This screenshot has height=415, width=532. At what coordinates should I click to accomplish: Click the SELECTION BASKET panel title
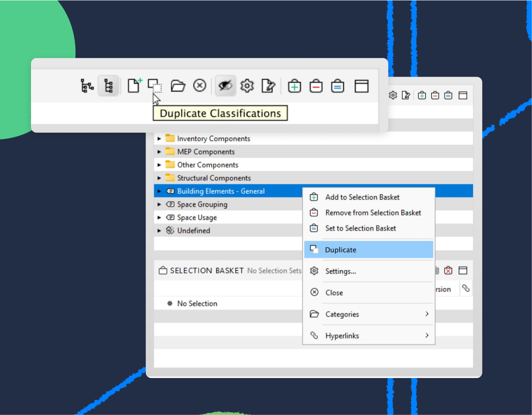coord(207,270)
